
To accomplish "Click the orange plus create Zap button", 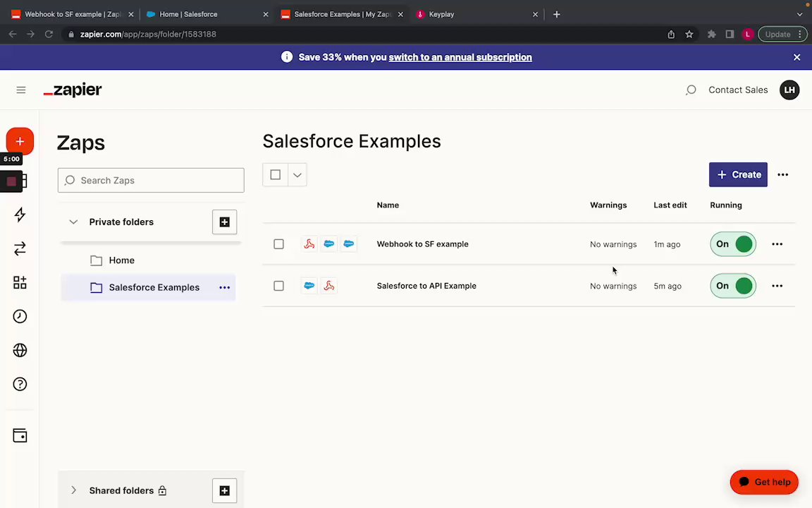I will 20,141.
